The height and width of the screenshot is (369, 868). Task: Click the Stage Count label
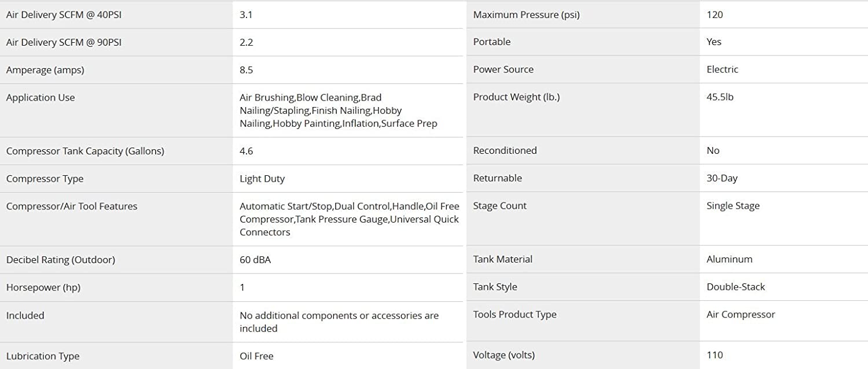[499, 206]
